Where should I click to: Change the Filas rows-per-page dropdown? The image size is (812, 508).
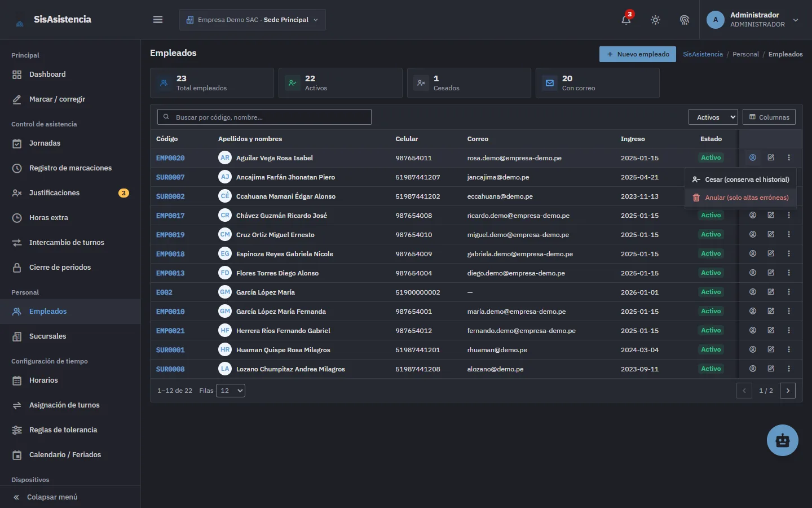pyautogui.click(x=231, y=391)
